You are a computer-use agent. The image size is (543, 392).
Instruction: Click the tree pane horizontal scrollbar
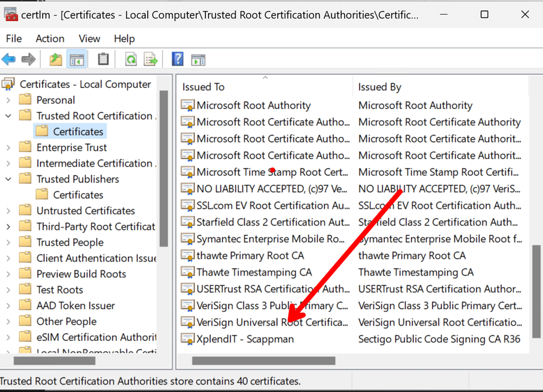tap(54, 361)
